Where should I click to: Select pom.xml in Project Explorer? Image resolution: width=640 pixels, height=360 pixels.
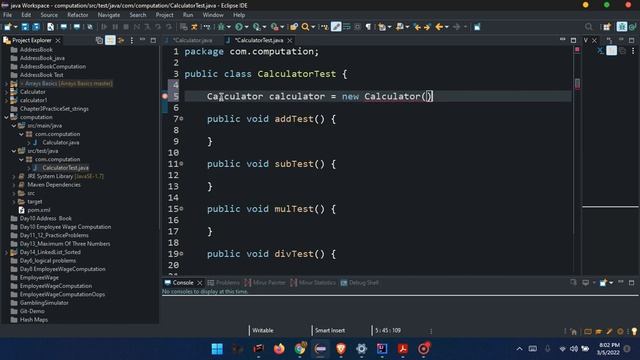(x=39, y=210)
